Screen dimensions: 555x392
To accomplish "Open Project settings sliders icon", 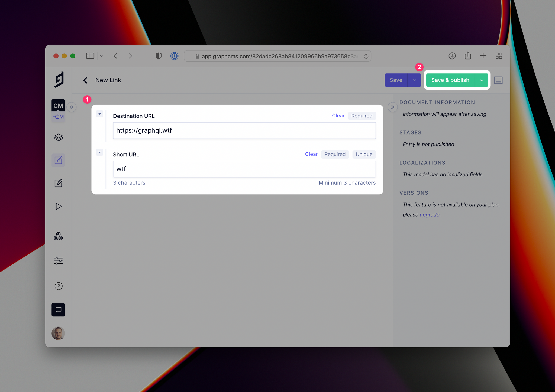I will tap(58, 261).
